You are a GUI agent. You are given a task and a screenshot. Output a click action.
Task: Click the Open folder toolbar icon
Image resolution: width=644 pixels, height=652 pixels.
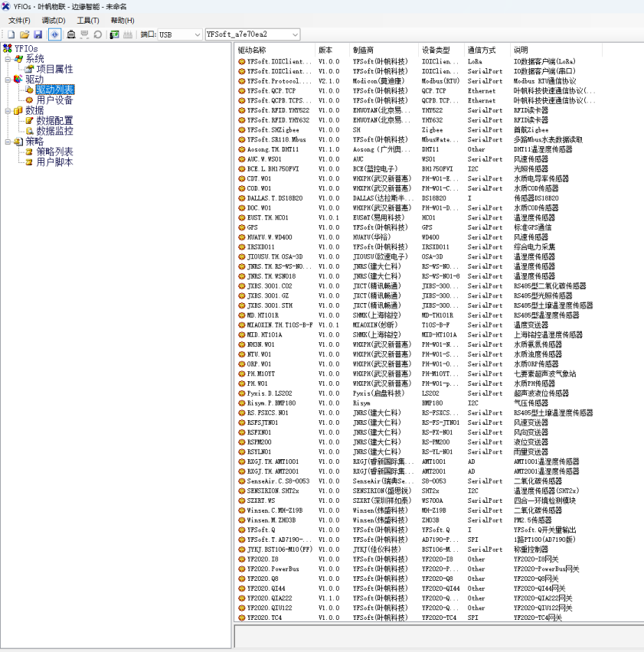click(25, 34)
